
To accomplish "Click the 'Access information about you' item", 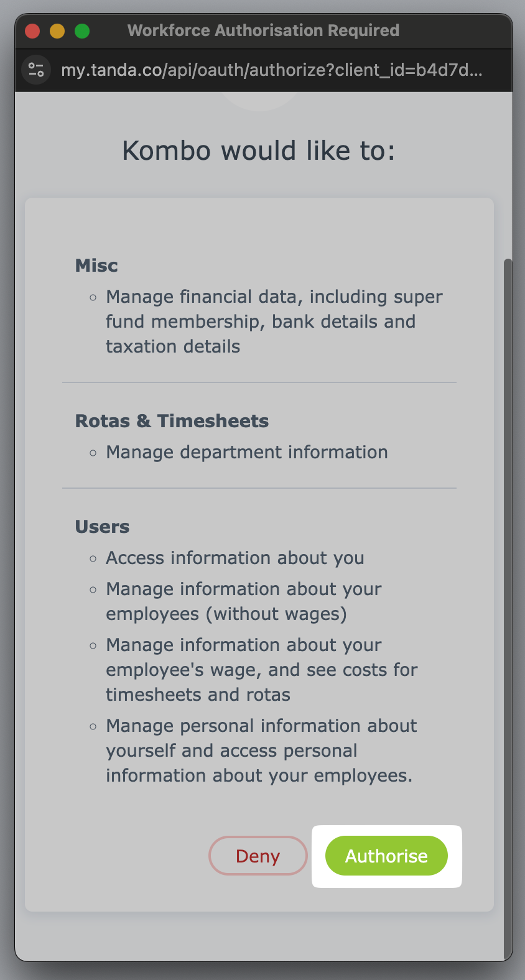I will (x=235, y=558).
